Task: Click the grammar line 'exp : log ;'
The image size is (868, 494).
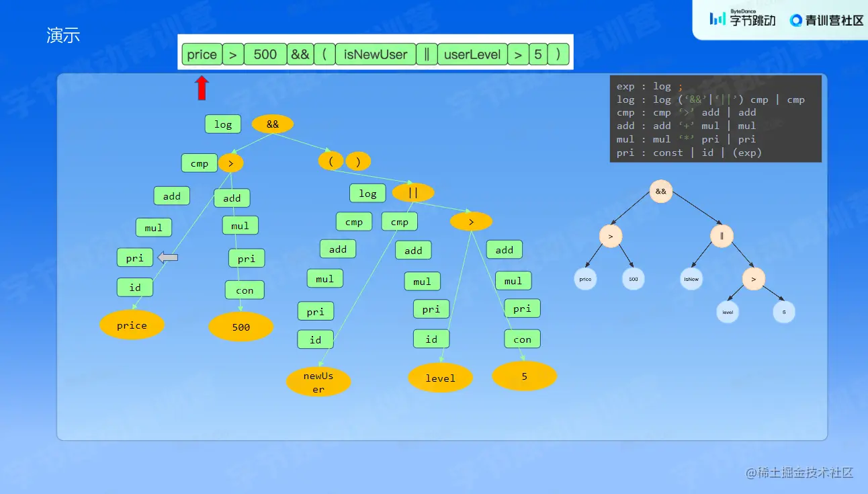Action: coord(650,86)
